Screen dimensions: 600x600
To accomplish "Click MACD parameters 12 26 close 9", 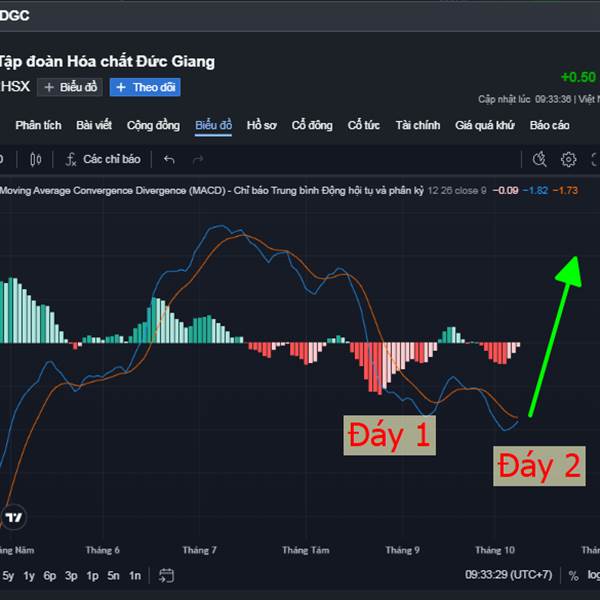I will point(457,191).
